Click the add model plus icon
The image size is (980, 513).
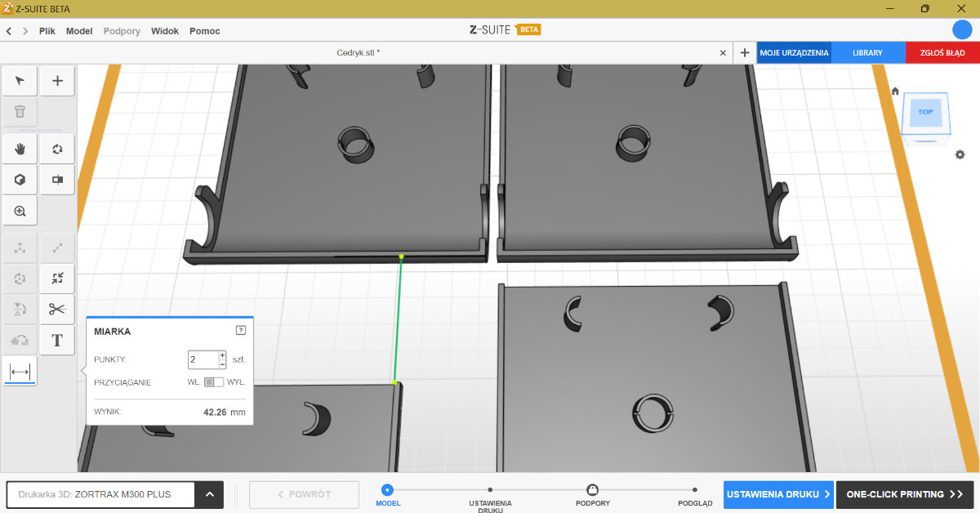57,81
